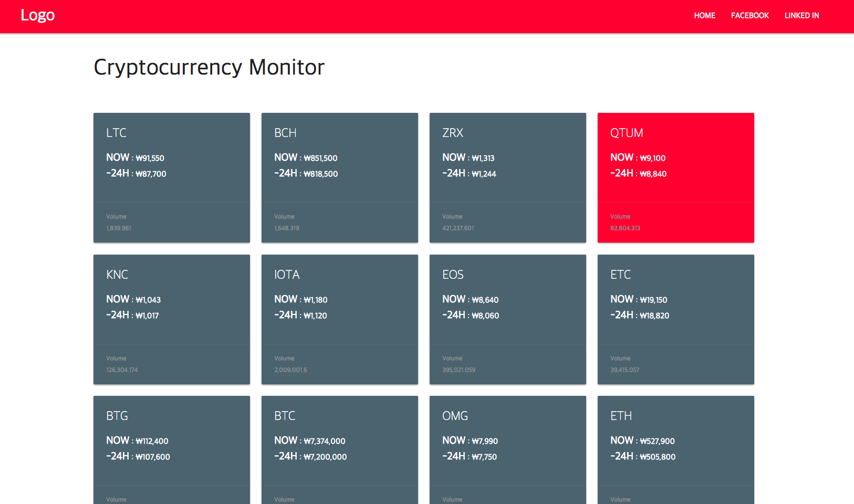Open the IOTA cryptocurrency card

[x=339, y=319]
